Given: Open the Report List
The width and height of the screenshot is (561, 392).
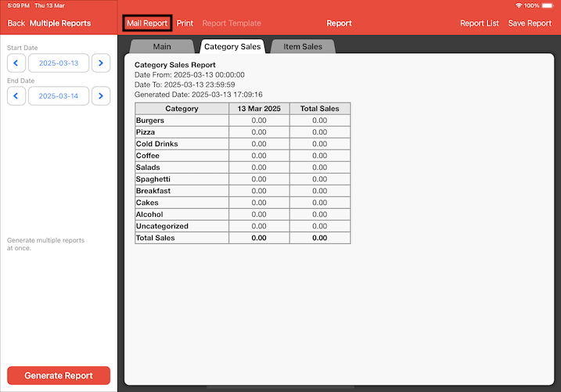Looking at the screenshot, I should pos(479,23).
